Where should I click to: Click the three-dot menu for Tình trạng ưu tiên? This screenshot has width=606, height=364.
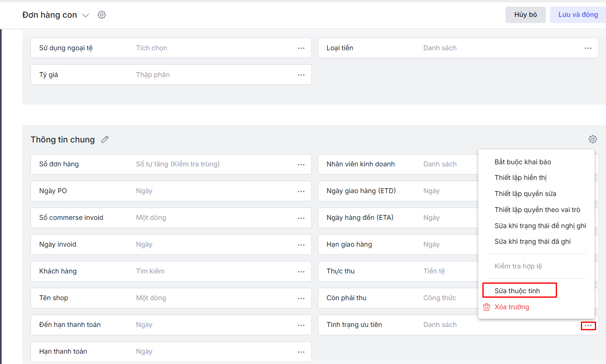(x=588, y=326)
